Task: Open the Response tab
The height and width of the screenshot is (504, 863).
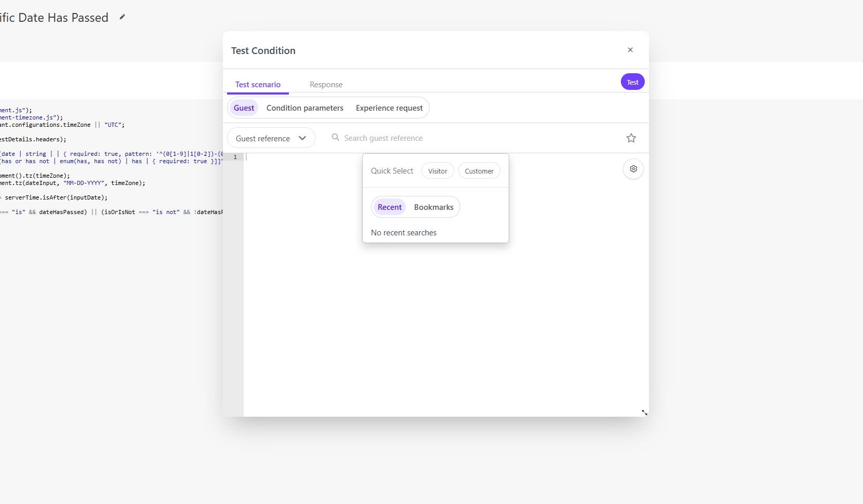Action: click(326, 84)
